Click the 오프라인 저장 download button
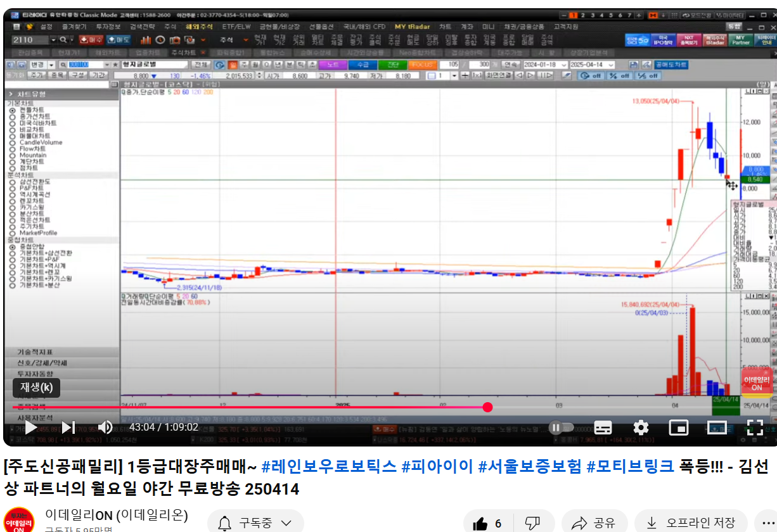The height and width of the screenshot is (532, 777). tap(691, 523)
